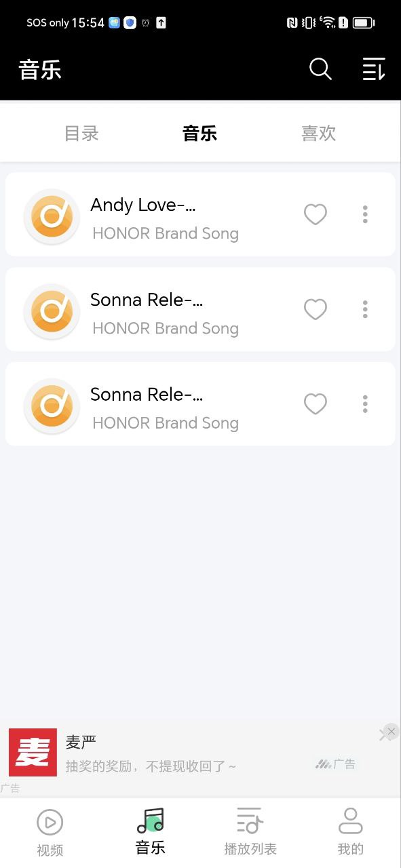Go to 视频 video section
This screenshot has height=868, width=401.
tap(50, 833)
